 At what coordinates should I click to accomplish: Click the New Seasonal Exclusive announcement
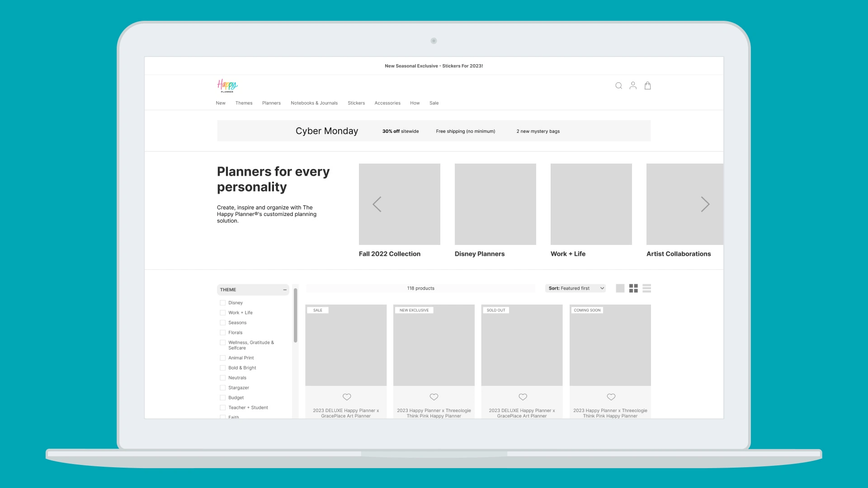coord(434,66)
